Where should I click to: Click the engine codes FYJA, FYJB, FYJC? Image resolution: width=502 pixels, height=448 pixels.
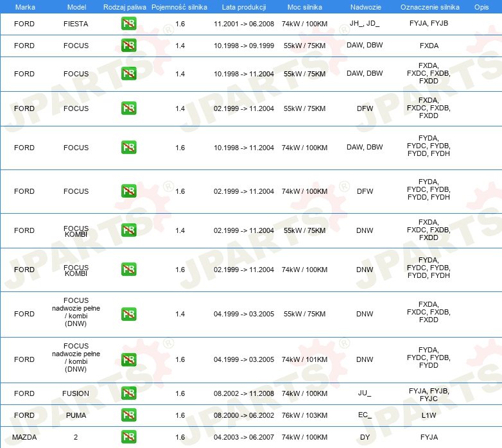coord(429,395)
